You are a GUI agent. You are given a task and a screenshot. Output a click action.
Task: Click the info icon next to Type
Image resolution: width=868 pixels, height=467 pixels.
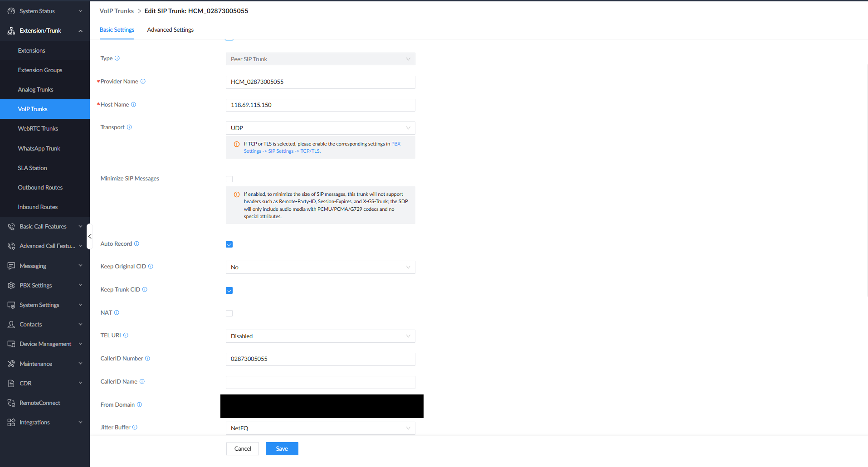117,58
